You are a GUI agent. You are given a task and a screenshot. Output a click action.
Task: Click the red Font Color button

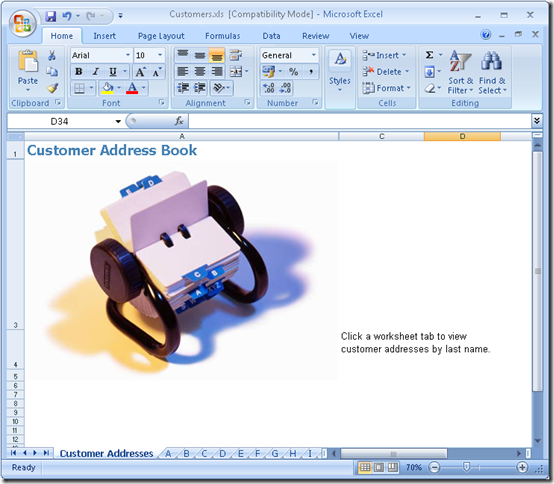pos(132,88)
